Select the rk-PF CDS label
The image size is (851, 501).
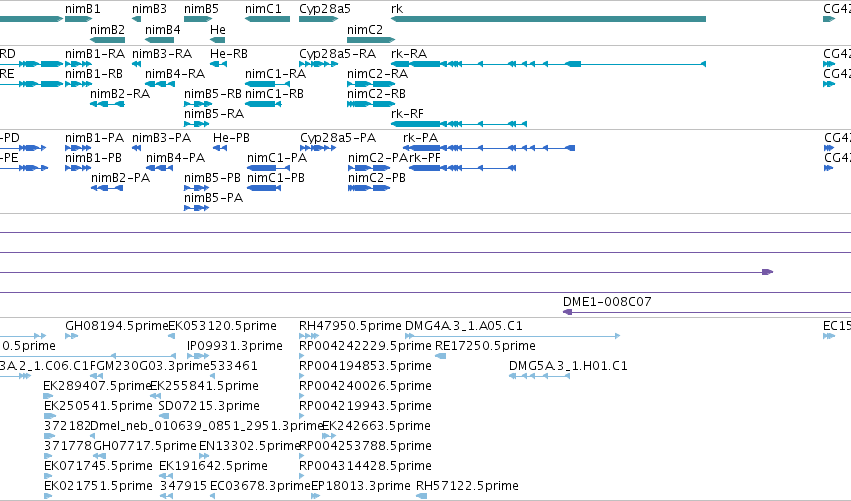[424, 158]
